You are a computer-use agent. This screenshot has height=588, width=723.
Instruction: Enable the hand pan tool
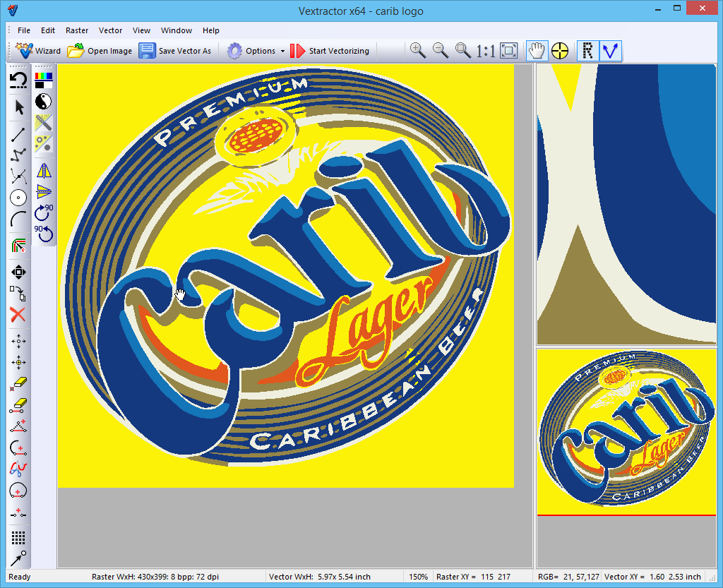point(537,50)
